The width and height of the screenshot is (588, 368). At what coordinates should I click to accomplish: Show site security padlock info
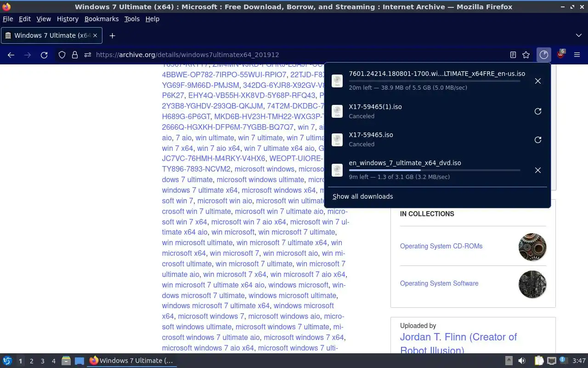(x=75, y=55)
